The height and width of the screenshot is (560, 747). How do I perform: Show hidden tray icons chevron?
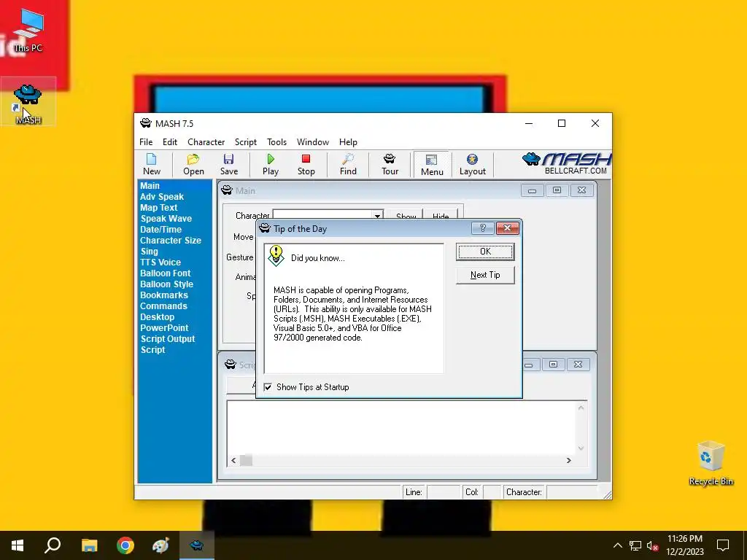[x=617, y=545]
